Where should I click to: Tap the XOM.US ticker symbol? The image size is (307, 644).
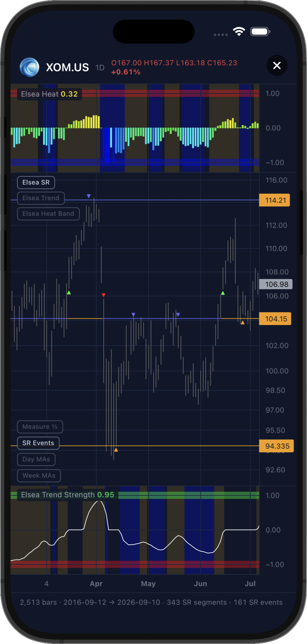click(x=68, y=68)
